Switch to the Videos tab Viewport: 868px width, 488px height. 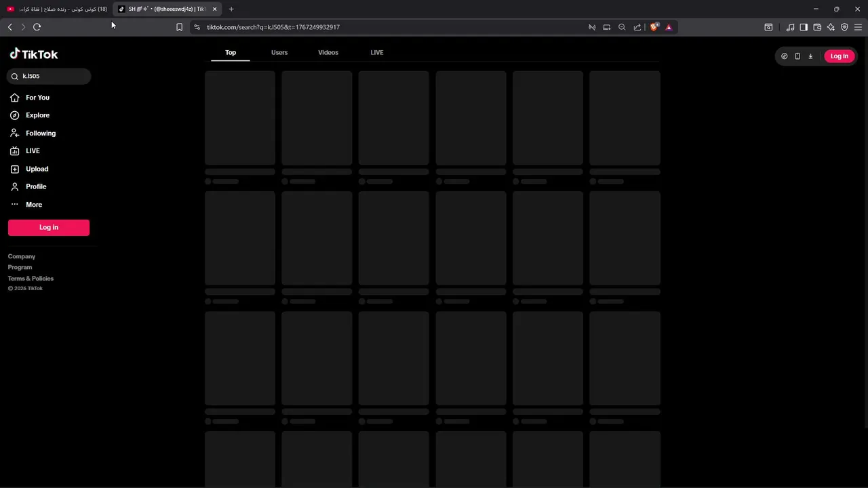pos(328,52)
